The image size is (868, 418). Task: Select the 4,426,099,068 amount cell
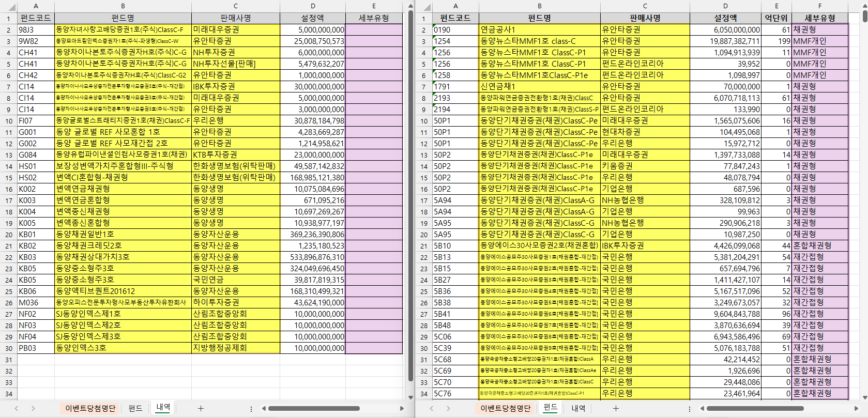click(725, 246)
